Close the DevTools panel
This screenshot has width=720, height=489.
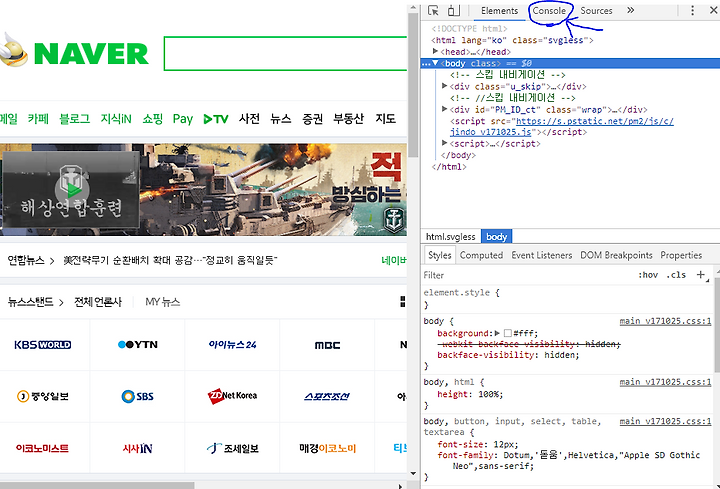coord(714,10)
